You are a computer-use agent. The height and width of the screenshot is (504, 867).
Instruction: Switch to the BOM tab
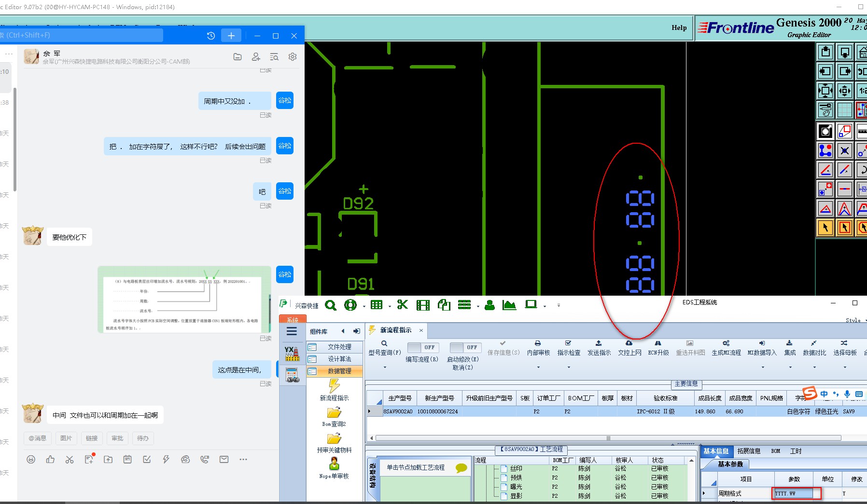[776, 451]
